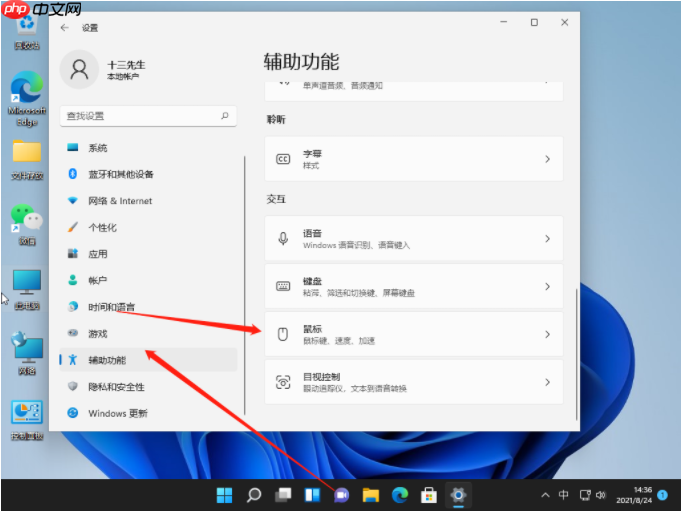This screenshot has height=512, width=682.
Task: Click the 语音 microphone icon
Action: (x=283, y=239)
